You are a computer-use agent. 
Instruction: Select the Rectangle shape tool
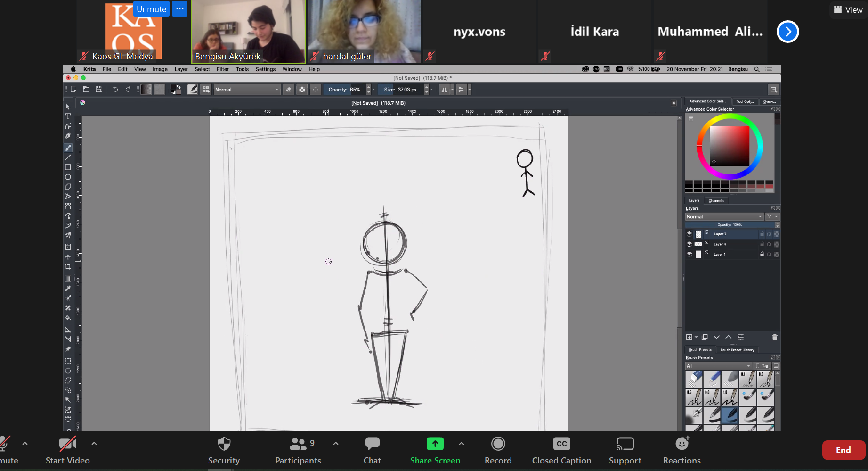point(68,167)
